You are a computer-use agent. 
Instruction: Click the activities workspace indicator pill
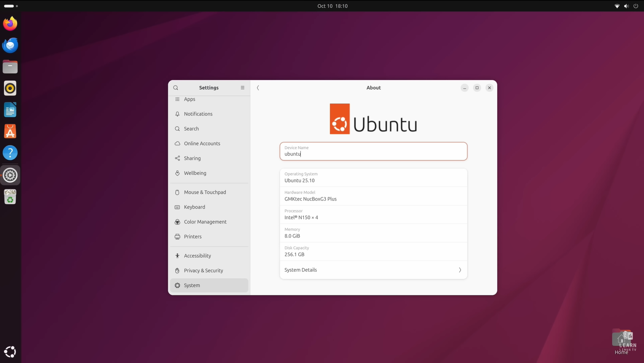pos(9,6)
